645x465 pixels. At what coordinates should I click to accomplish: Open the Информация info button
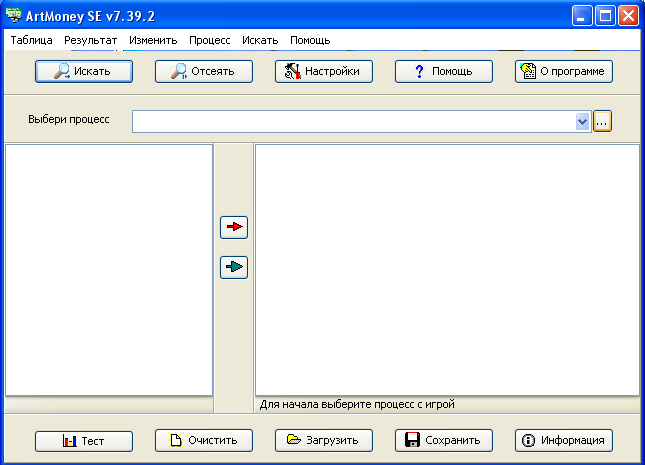point(563,440)
